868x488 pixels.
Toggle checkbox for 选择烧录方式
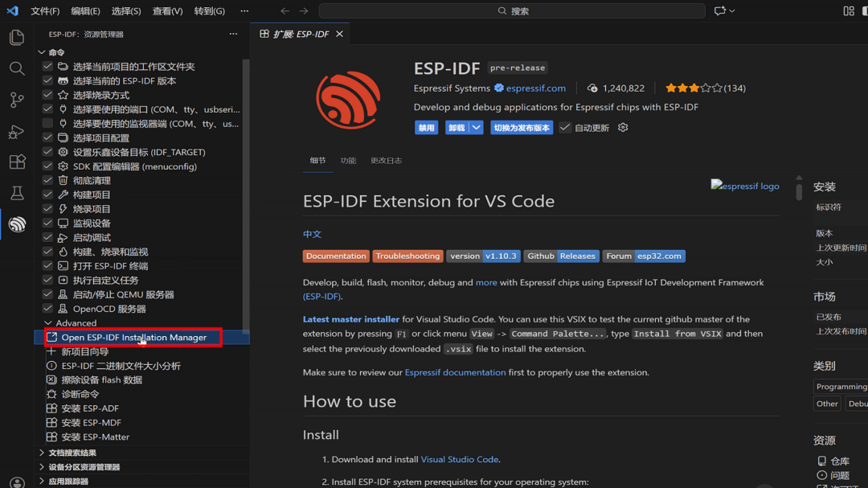click(x=47, y=96)
